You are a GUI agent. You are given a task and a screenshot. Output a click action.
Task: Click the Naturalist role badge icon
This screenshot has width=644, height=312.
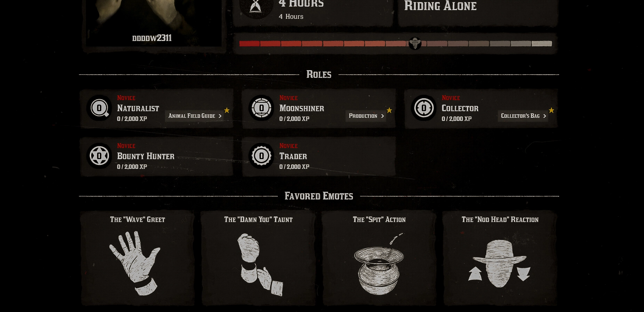click(x=99, y=108)
